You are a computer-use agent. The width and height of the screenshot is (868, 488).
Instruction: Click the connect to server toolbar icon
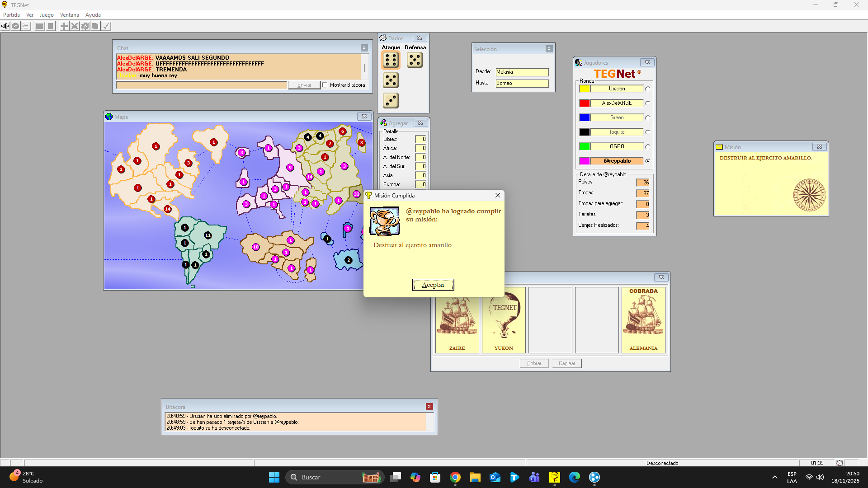5,26
